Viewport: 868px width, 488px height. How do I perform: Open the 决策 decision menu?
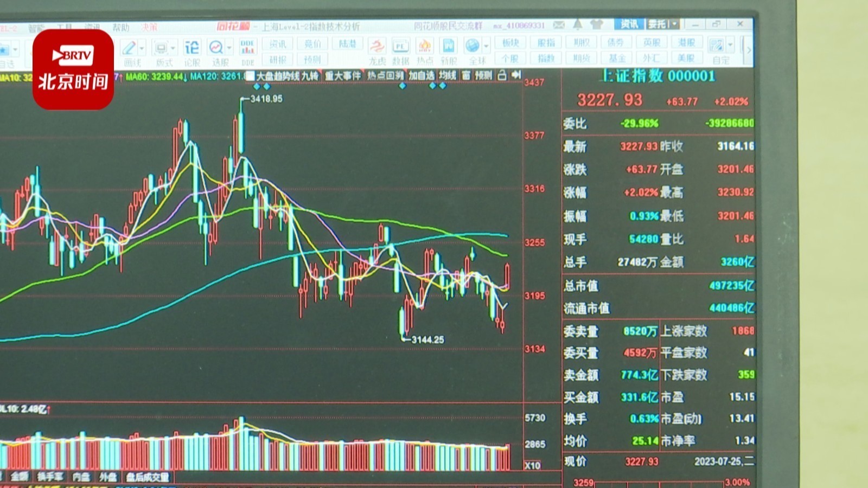point(149,27)
